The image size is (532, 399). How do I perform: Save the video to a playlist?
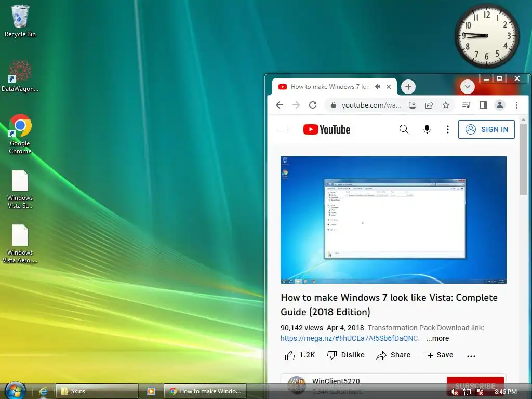(437, 355)
